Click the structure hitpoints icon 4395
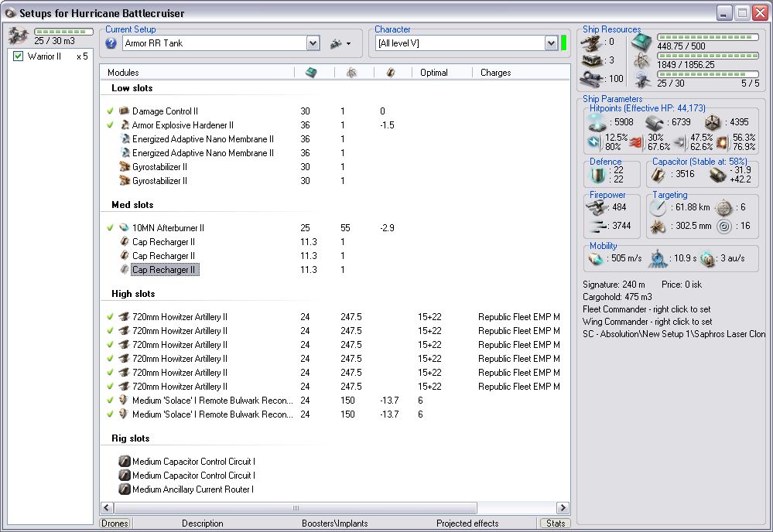The image size is (773, 532). point(713,123)
